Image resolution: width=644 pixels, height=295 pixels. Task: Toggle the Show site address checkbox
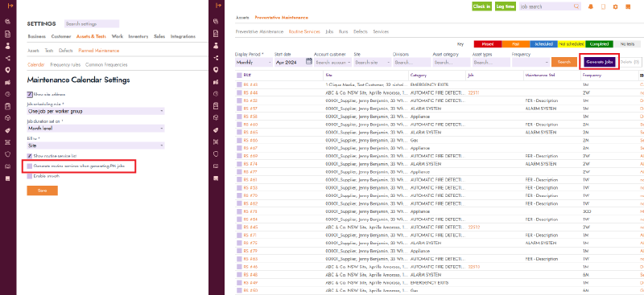click(x=30, y=94)
